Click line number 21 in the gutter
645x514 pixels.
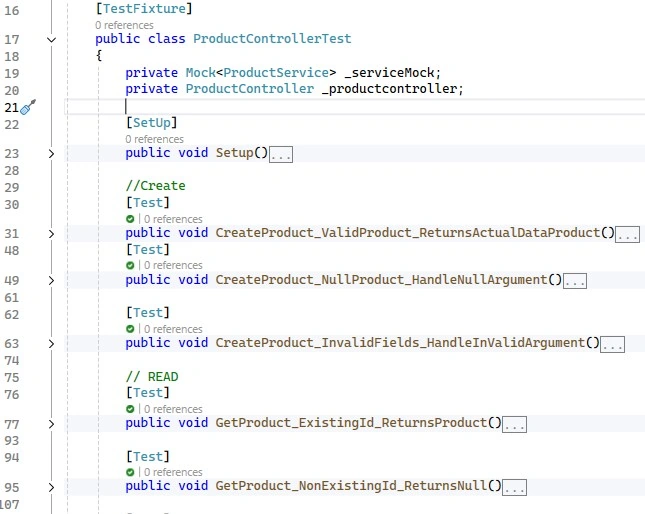(x=12, y=108)
